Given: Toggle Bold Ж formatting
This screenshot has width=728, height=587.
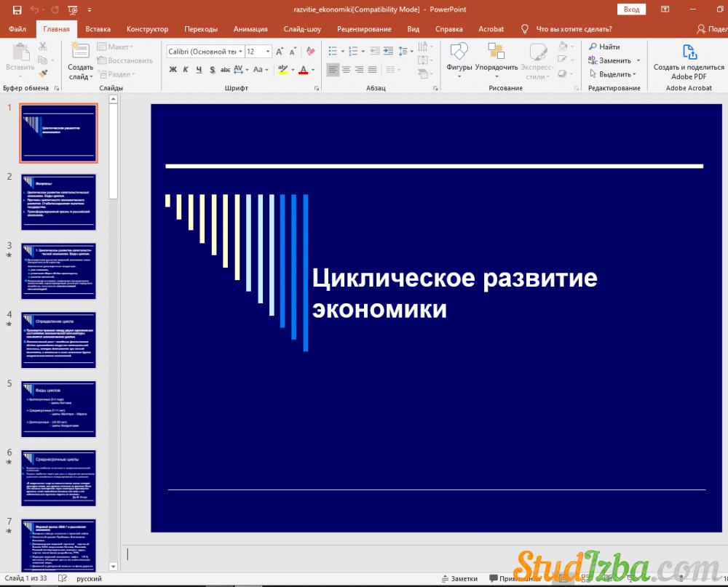Looking at the screenshot, I should pyautogui.click(x=173, y=70).
